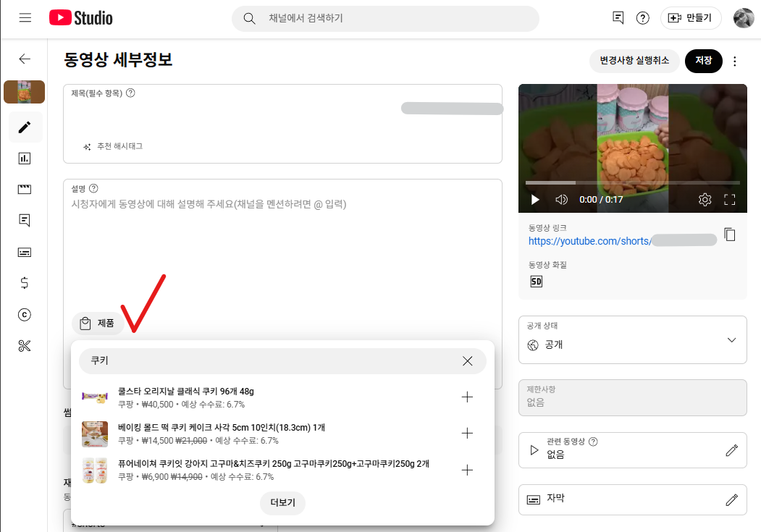Open the video Editor clapperboard icon
This screenshot has width=761, height=532.
[x=25, y=189]
